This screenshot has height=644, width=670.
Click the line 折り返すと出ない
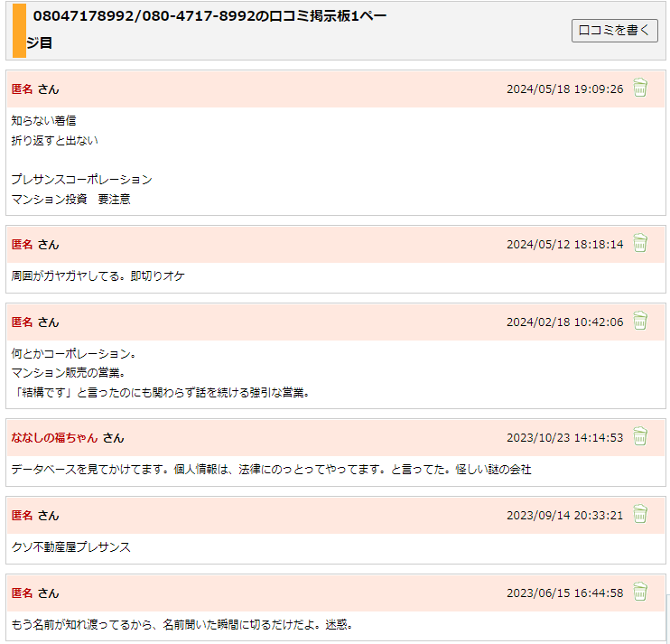coord(55,141)
